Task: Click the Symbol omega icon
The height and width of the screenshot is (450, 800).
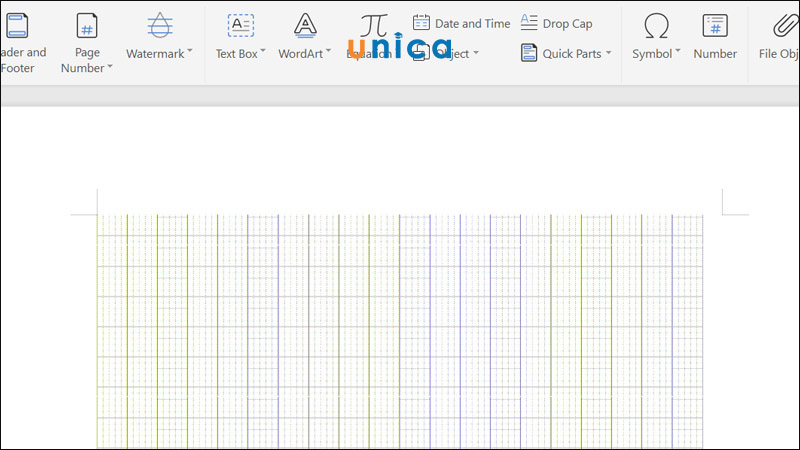Action: tap(656, 26)
